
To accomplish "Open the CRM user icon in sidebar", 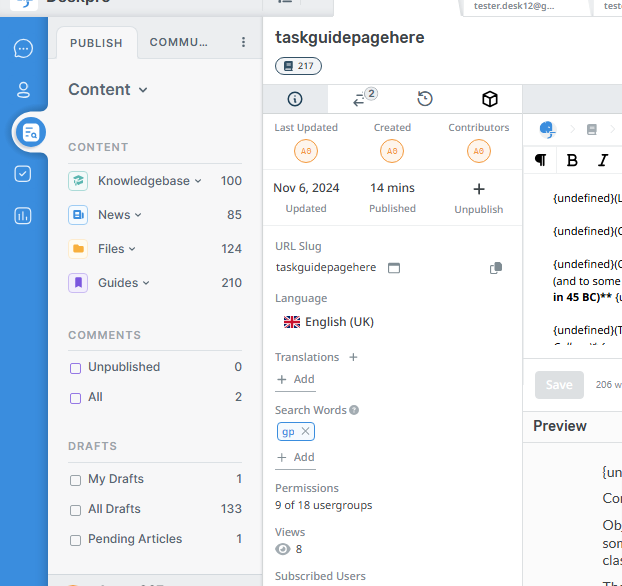I will coord(23,90).
